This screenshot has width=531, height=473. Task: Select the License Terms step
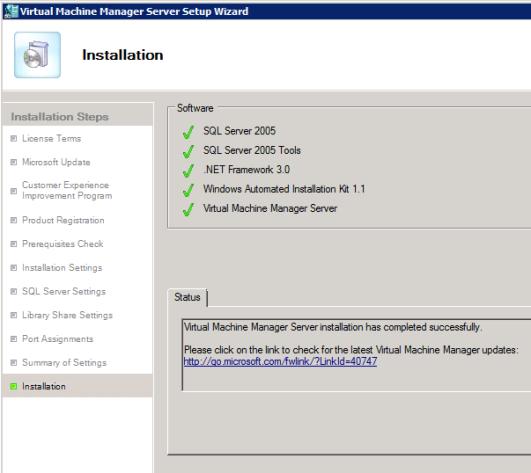coord(51,138)
